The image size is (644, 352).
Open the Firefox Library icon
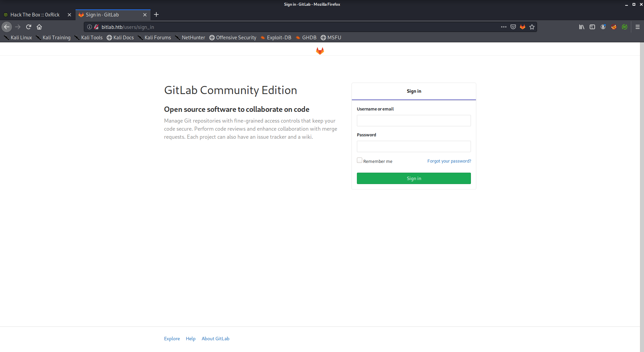pos(582,27)
